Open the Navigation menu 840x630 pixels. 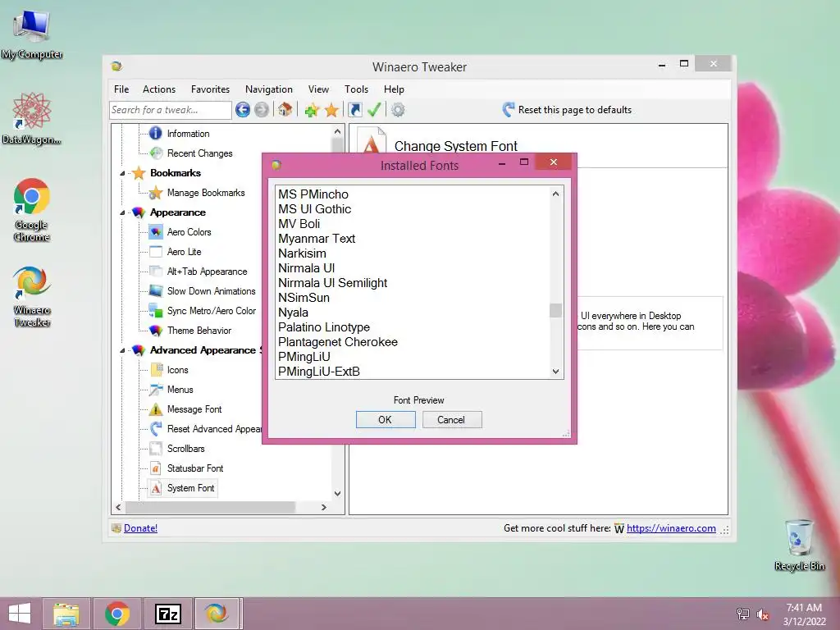click(269, 89)
